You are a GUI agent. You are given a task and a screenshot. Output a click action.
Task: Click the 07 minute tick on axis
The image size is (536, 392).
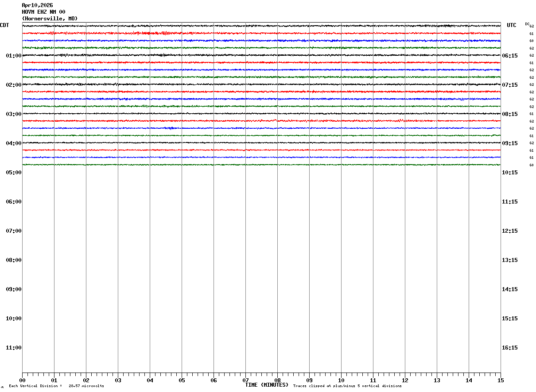tap(245, 380)
